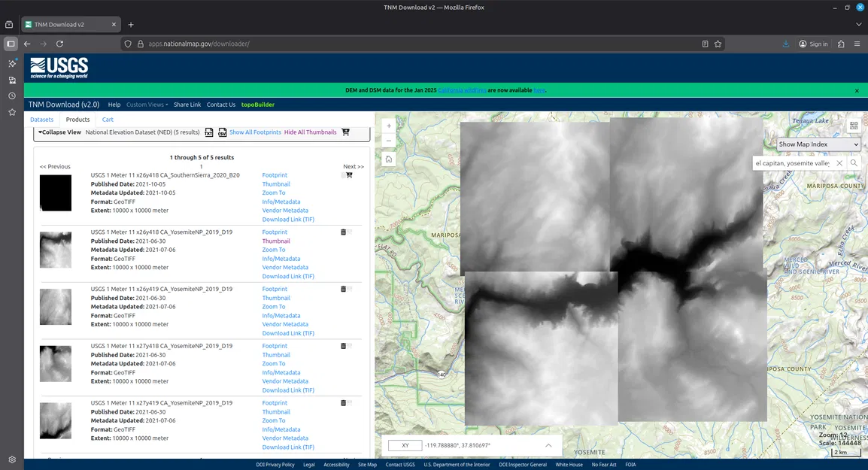Open AI chatbot sidebar sparkle icon
This screenshot has width=868, height=470.
[x=11, y=63]
